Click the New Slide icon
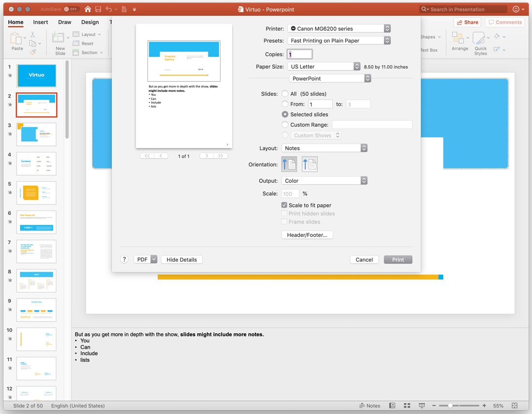Screen dimensions: 532x414 click(60, 43)
